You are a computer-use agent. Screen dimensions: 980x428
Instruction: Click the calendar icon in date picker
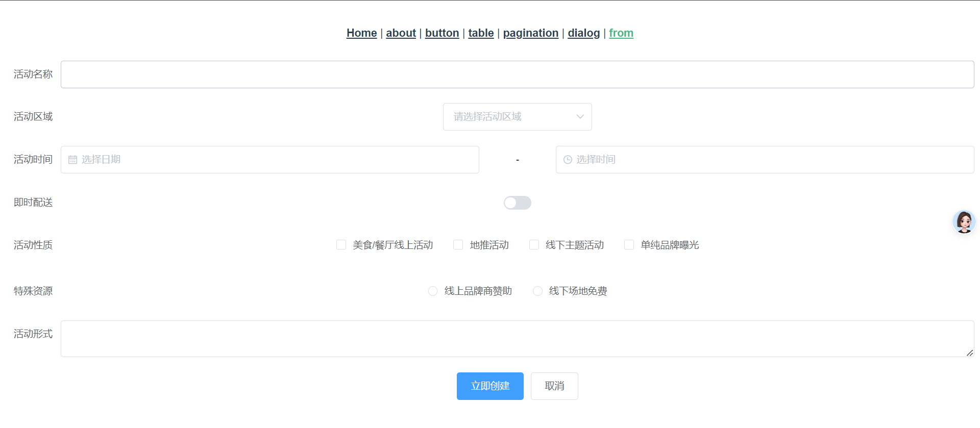pos(72,160)
